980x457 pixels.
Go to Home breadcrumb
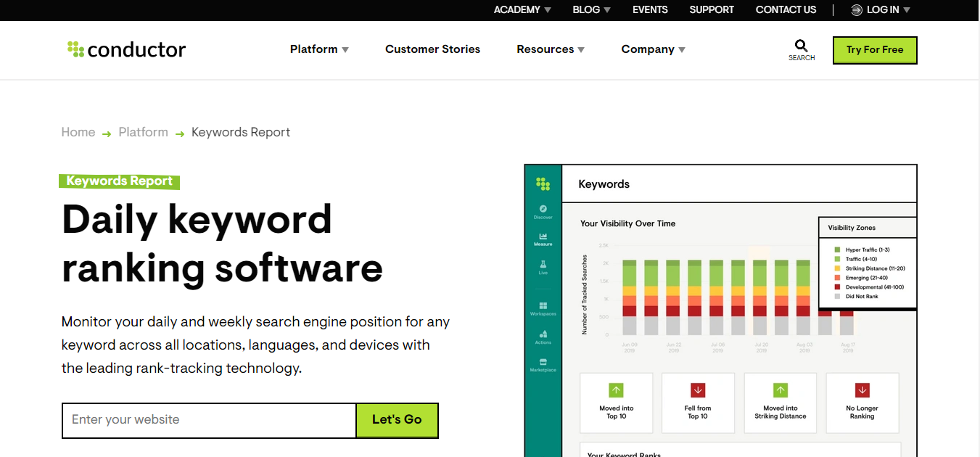tap(78, 132)
